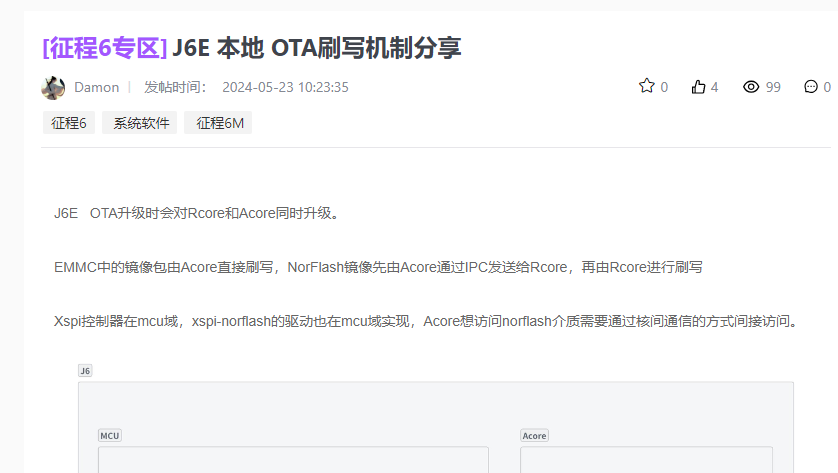The height and width of the screenshot is (473, 838).
Task: Like the post with thumbs-up icon
Action: [698, 87]
